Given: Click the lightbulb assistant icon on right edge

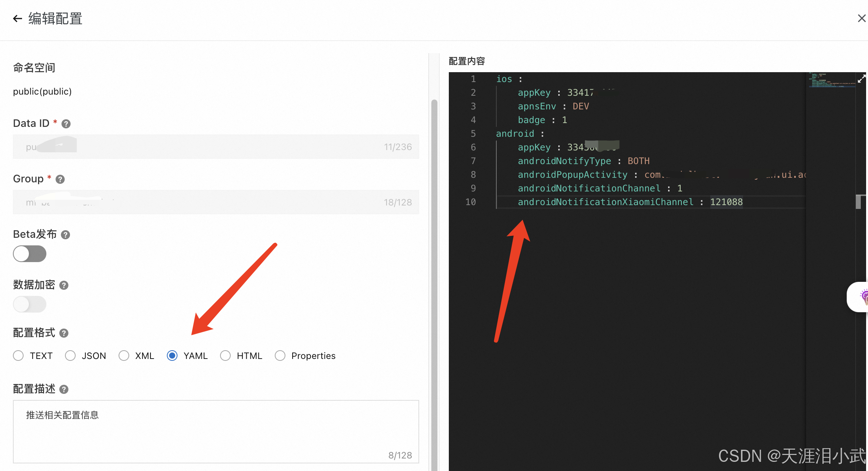Looking at the screenshot, I should (x=865, y=297).
